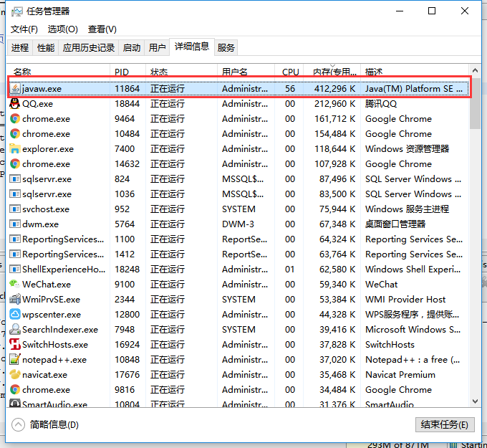Click SmartAudio.exe process name
Viewport: 487px width, 448px height.
click(x=54, y=404)
